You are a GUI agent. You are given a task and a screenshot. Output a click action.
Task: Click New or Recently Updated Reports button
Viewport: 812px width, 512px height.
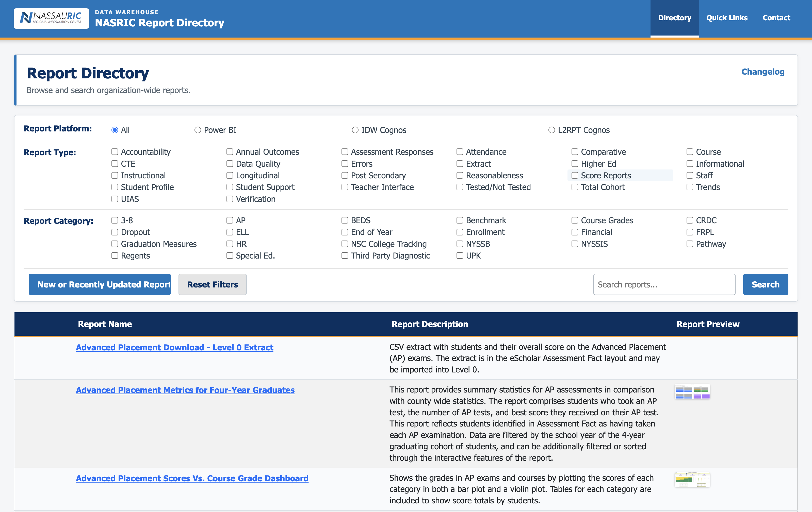(x=100, y=284)
